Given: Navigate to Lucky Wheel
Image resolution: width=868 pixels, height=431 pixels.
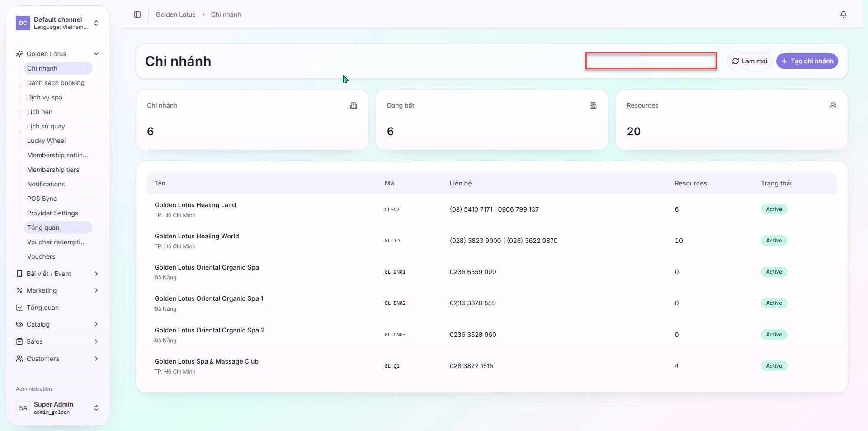Looking at the screenshot, I should pos(58,141).
